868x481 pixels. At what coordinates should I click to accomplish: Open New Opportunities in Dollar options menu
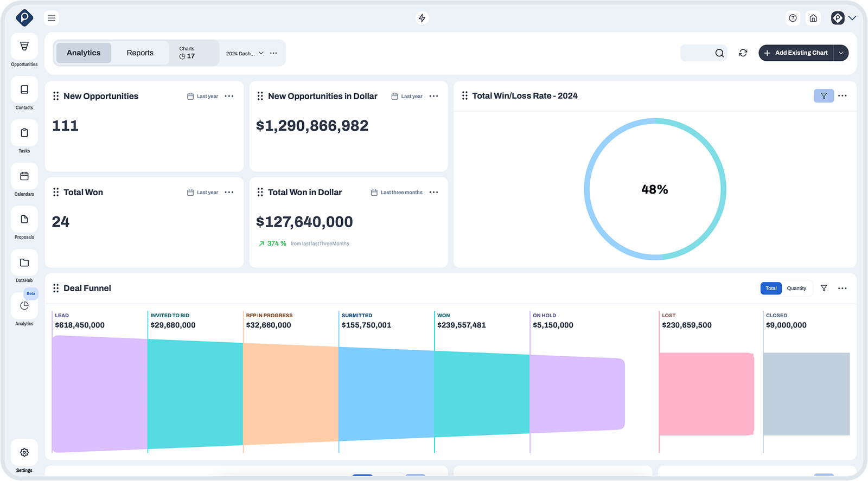coord(433,97)
